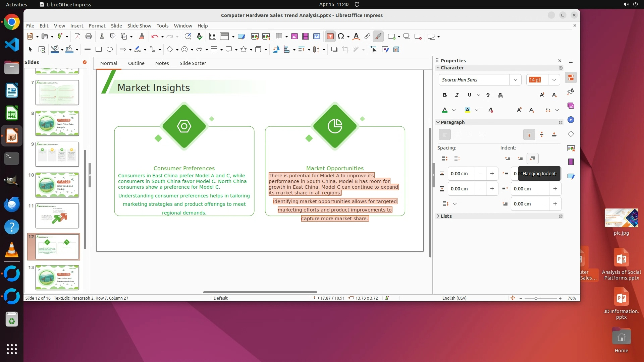Click the Strikethrough text icon

[488, 95]
